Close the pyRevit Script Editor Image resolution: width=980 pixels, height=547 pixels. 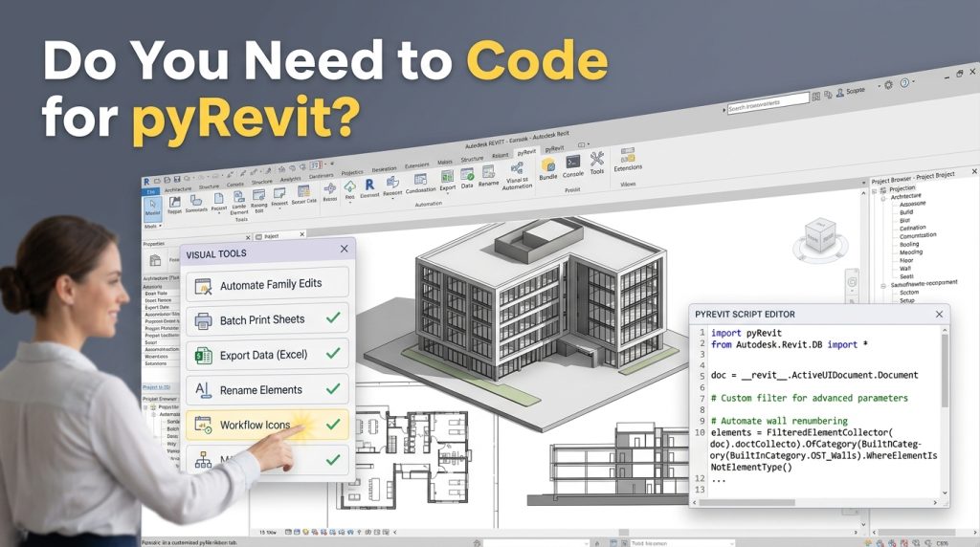pyautogui.click(x=939, y=314)
